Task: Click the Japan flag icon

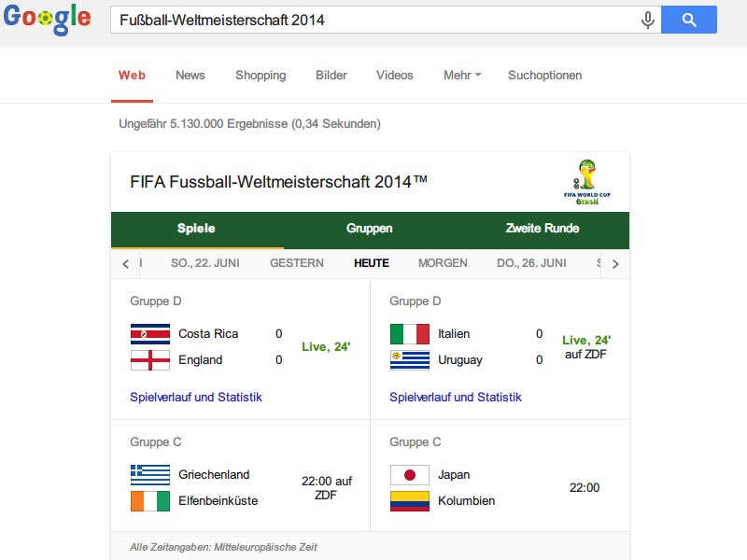Action: pyautogui.click(x=410, y=475)
